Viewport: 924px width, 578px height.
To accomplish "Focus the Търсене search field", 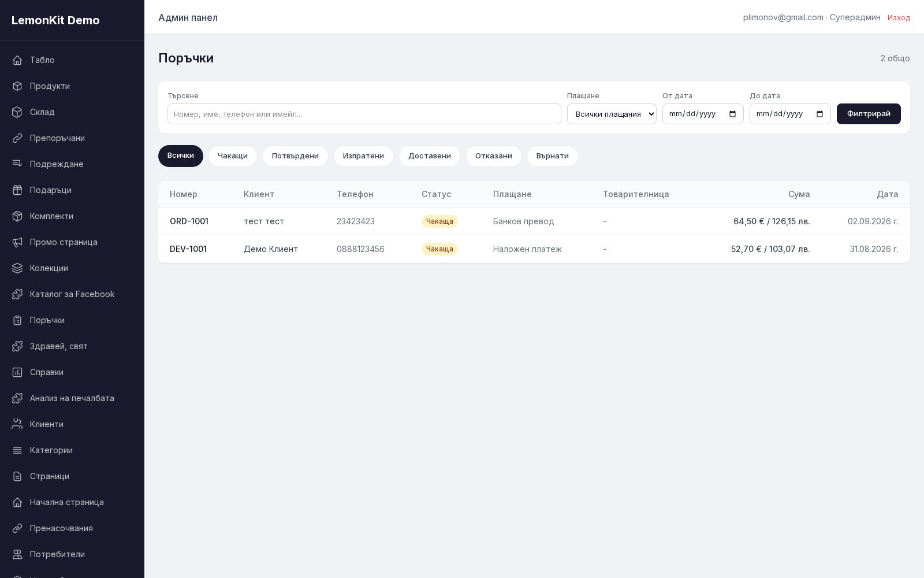I will pos(364,114).
